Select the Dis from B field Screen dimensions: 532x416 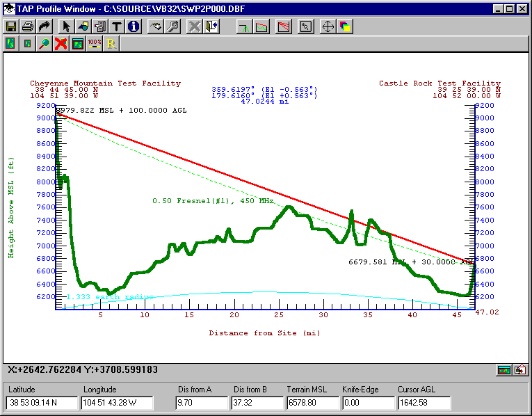click(x=257, y=403)
